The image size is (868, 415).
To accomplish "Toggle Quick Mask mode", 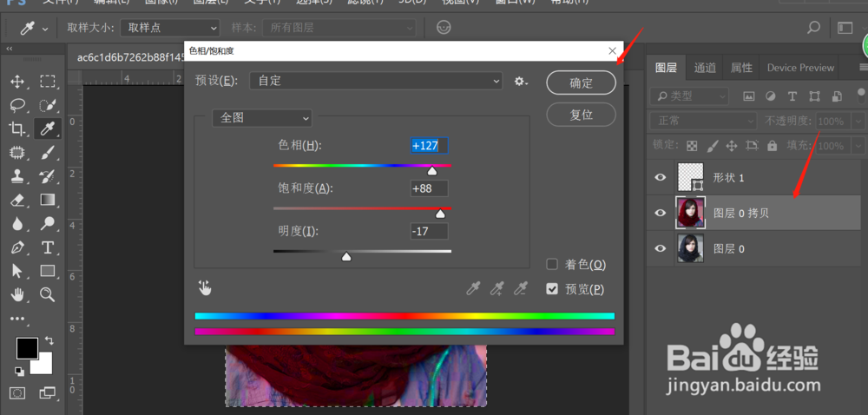I will [x=17, y=393].
